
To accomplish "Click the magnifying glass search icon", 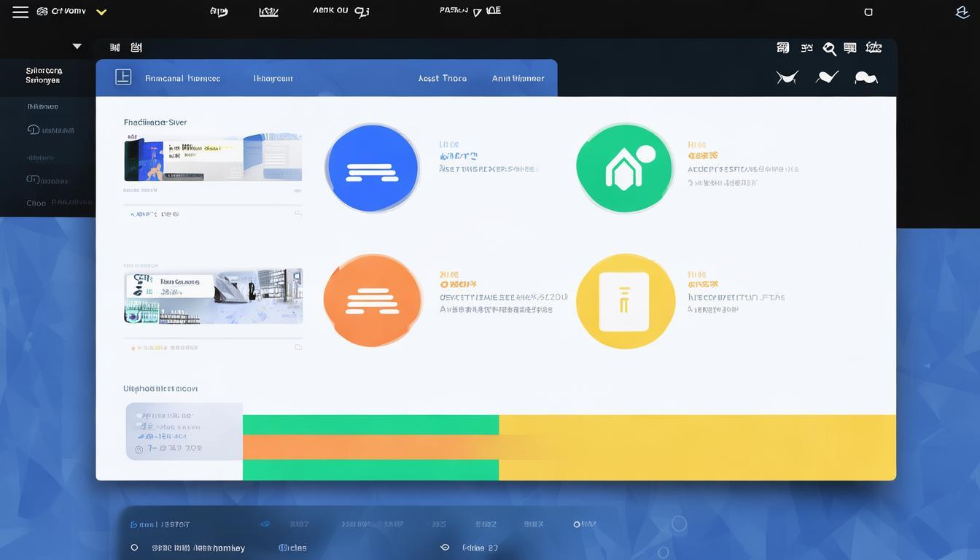I will [x=829, y=49].
